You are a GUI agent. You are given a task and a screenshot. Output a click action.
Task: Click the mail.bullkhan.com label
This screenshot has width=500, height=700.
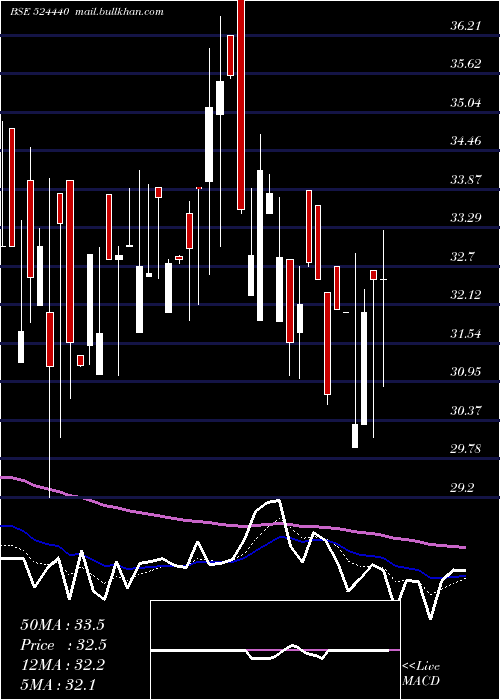coord(117,12)
